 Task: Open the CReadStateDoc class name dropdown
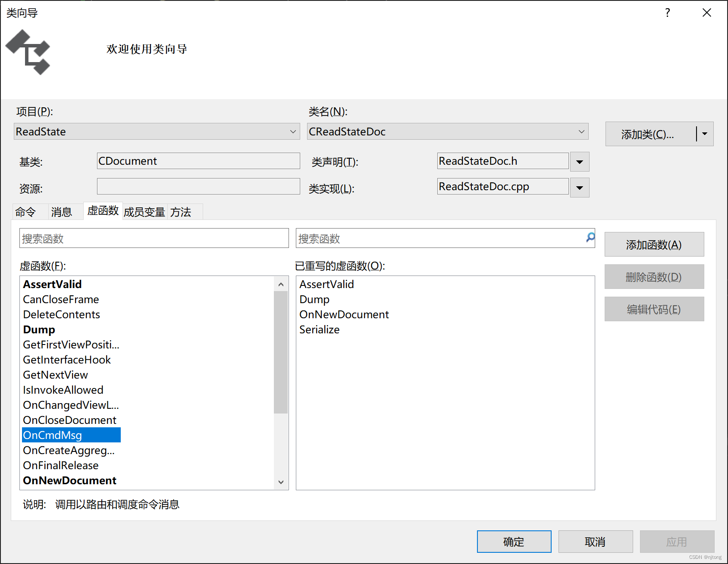pyautogui.click(x=581, y=132)
